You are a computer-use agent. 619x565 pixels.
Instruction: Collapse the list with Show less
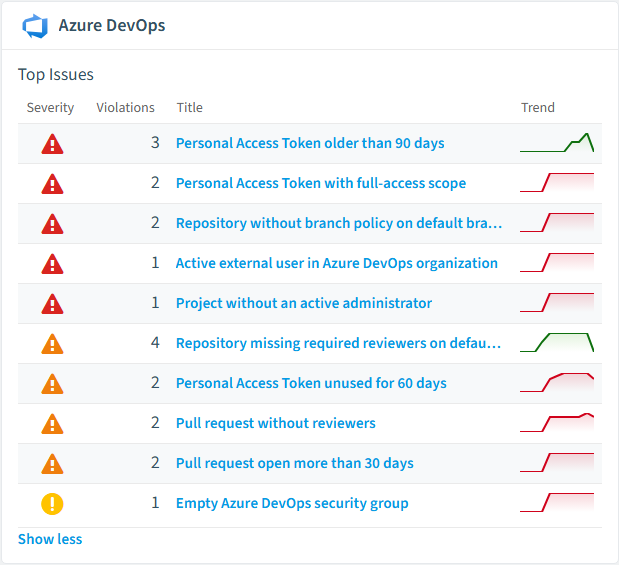pos(50,539)
